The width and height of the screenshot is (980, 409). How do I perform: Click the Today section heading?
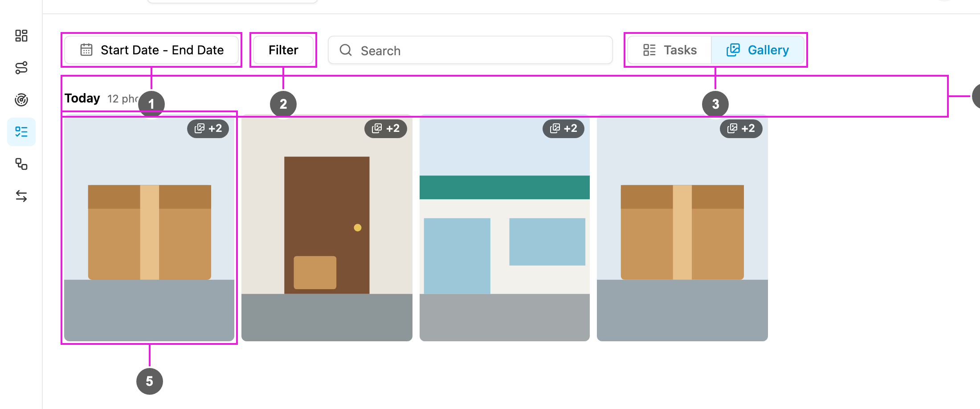click(82, 98)
